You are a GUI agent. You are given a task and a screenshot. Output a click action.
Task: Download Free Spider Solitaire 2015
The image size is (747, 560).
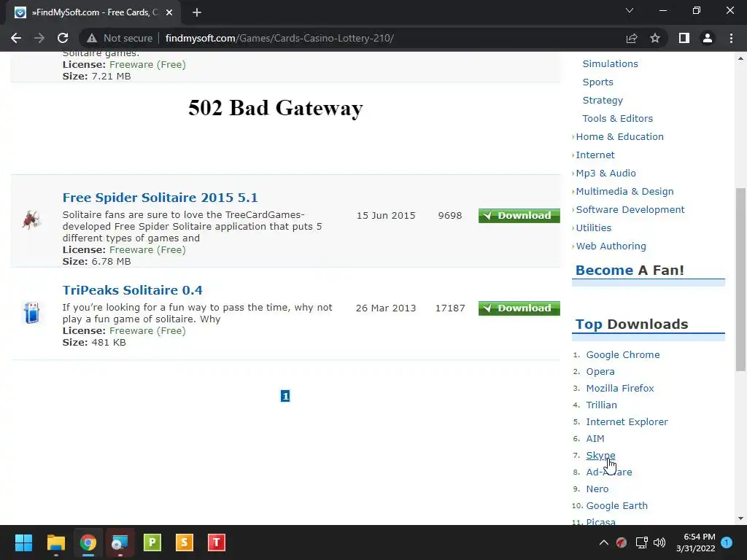click(x=519, y=216)
